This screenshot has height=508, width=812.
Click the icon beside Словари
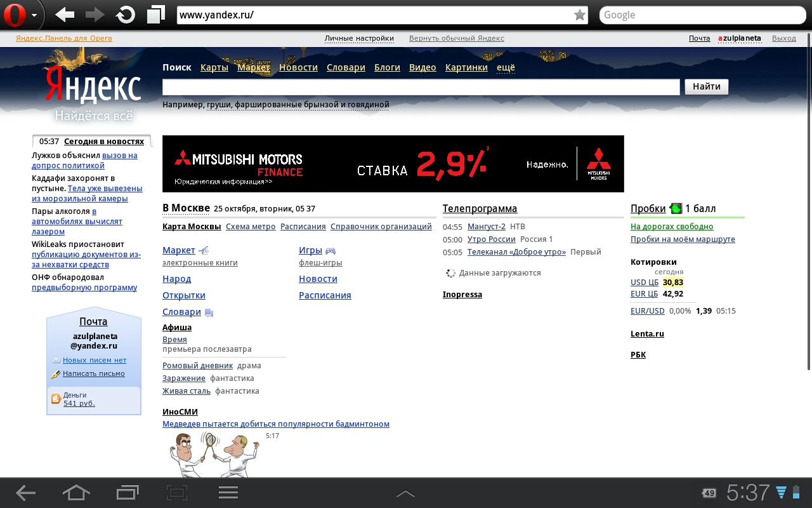(209, 312)
